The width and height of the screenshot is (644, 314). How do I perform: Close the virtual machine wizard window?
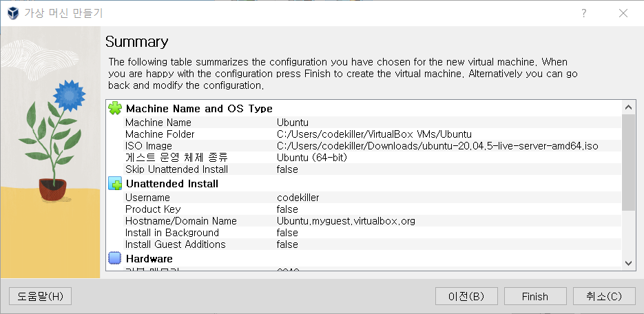pyautogui.click(x=623, y=13)
